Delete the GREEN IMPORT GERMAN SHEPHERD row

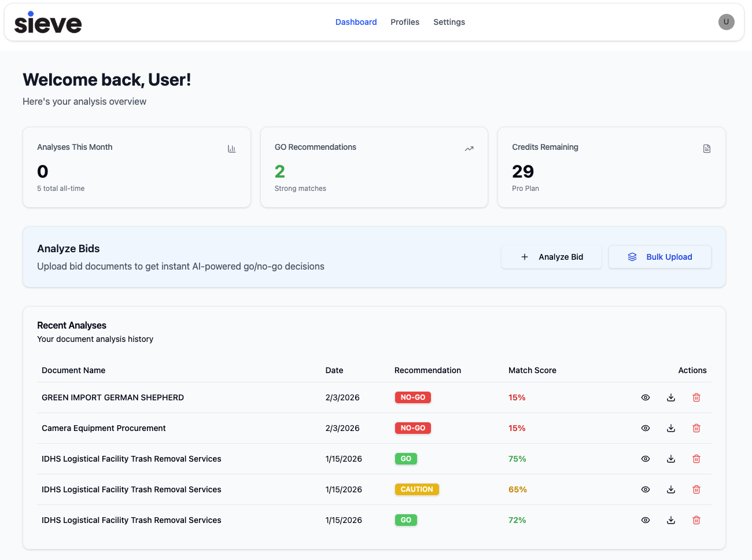tap(696, 397)
